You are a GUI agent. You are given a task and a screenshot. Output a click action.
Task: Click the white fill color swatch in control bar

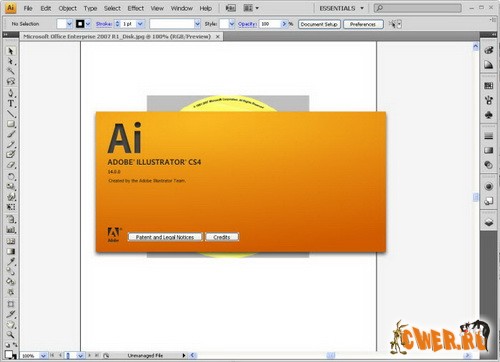62,24
